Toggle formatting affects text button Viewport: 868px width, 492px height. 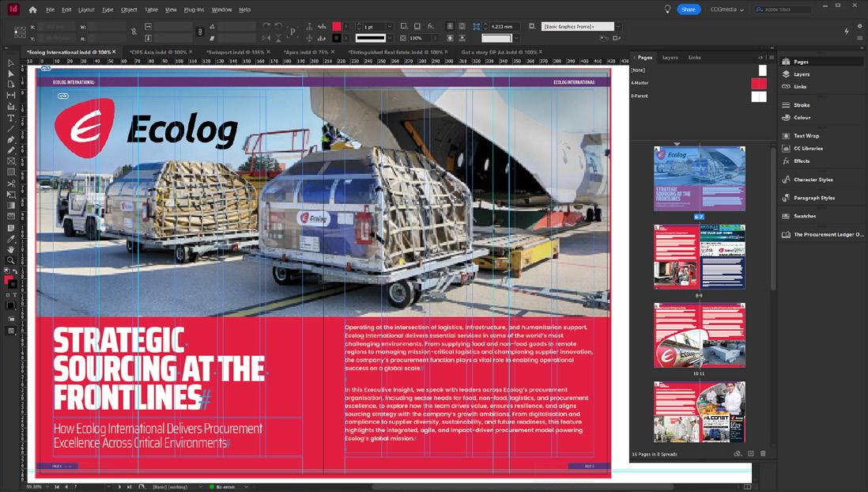(x=15, y=295)
